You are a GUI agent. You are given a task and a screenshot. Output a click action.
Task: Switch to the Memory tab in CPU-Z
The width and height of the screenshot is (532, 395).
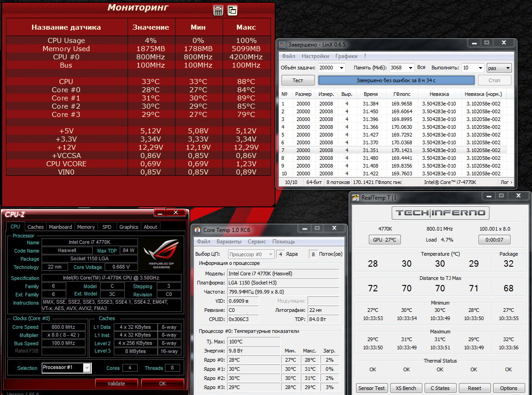(x=86, y=227)
